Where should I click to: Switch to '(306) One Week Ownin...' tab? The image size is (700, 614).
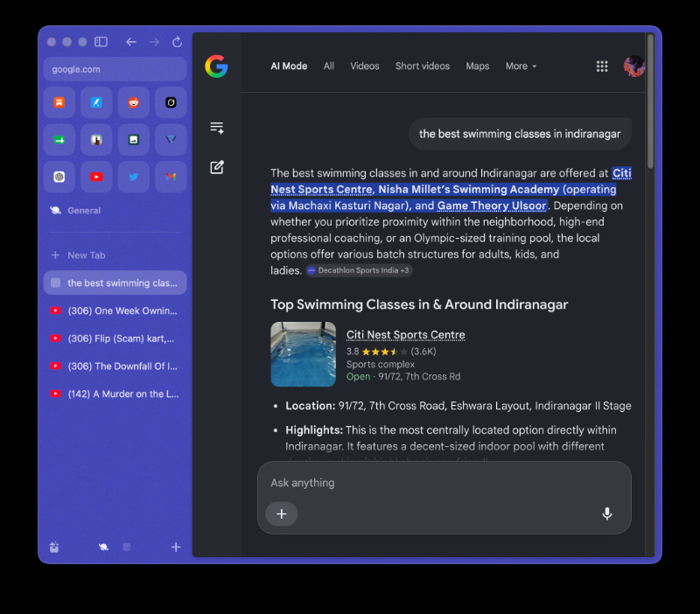(115, 310)
